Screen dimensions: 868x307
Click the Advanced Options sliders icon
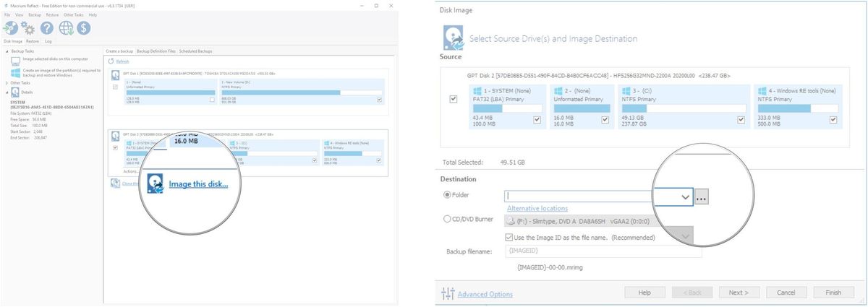click(448, 293)
